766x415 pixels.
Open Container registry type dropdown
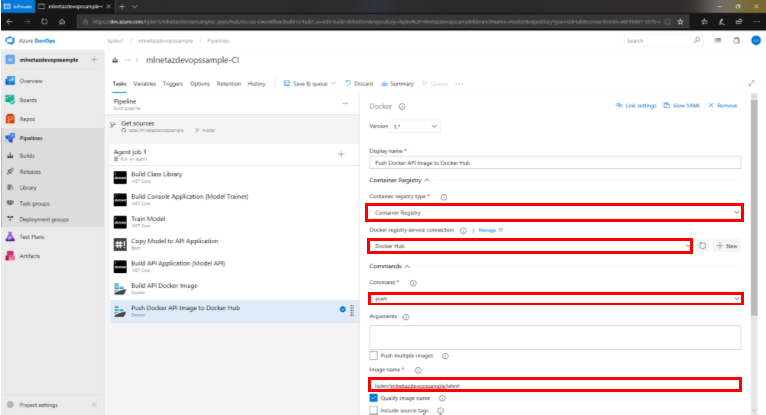click(554, 213)
